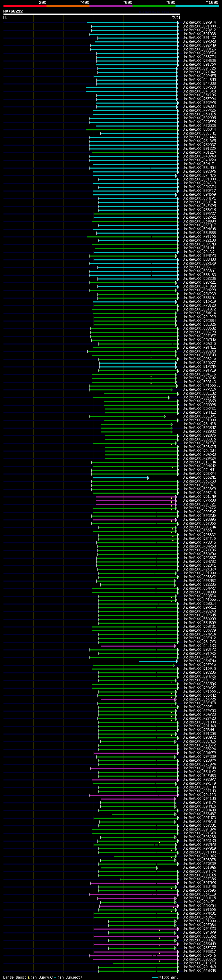Open hit UniRef100_Q0WUW9

(x=199, y=592)
